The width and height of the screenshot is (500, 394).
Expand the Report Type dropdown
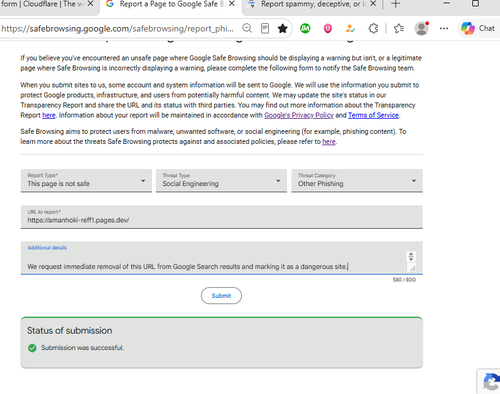click(x=86, y=181)
